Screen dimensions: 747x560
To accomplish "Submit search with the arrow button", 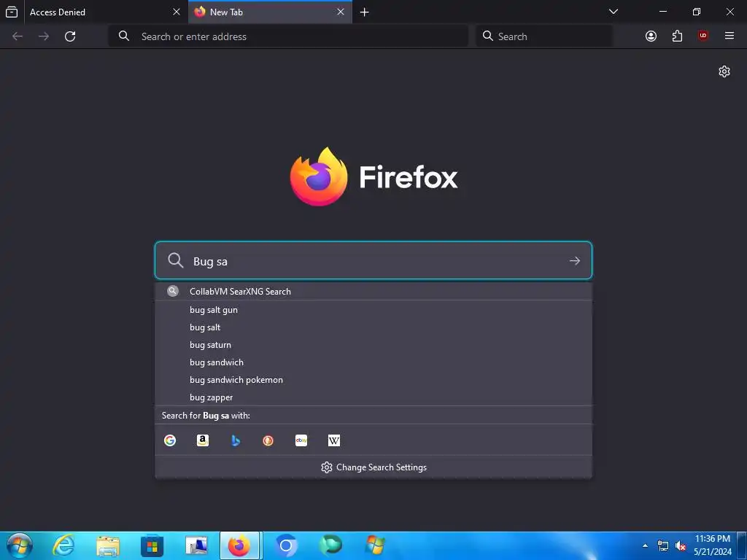I will (575, 260).
